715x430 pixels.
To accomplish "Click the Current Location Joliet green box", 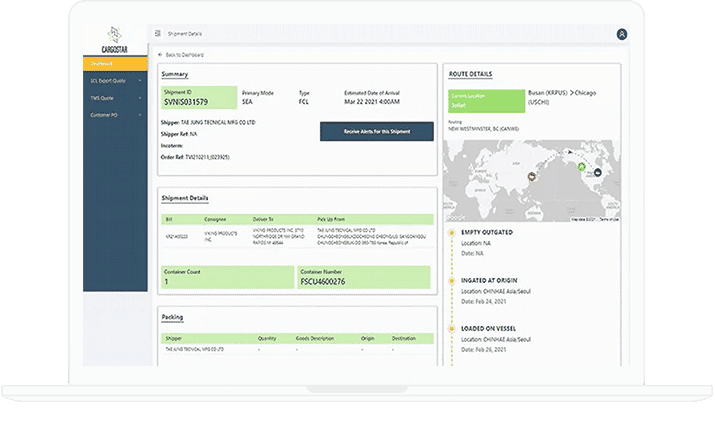I will coord(485,100).
